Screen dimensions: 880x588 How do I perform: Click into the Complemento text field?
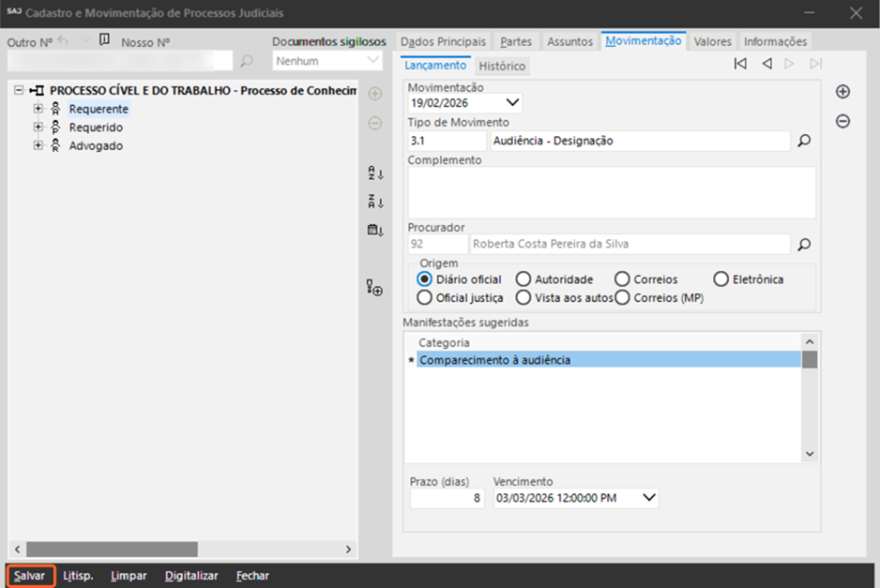(611, 192)
